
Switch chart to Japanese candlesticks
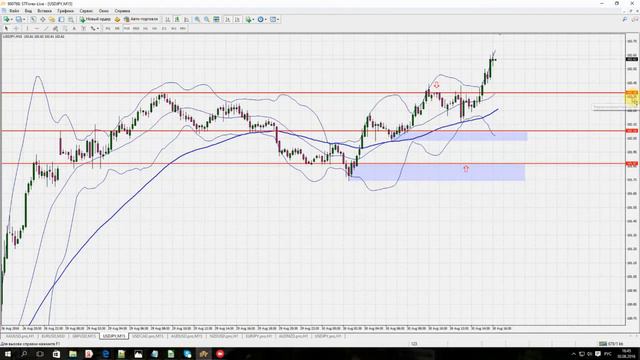point(177,19)
